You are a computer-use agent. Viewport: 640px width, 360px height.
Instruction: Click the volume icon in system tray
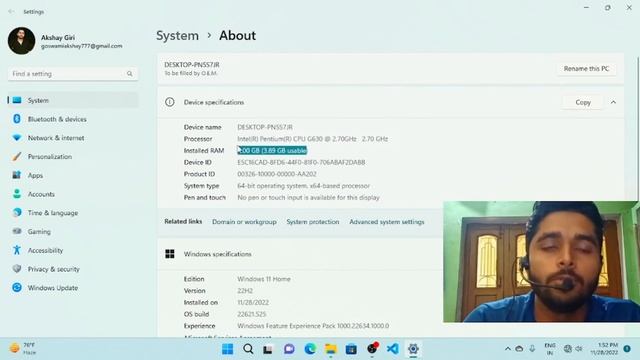(579, 349)
